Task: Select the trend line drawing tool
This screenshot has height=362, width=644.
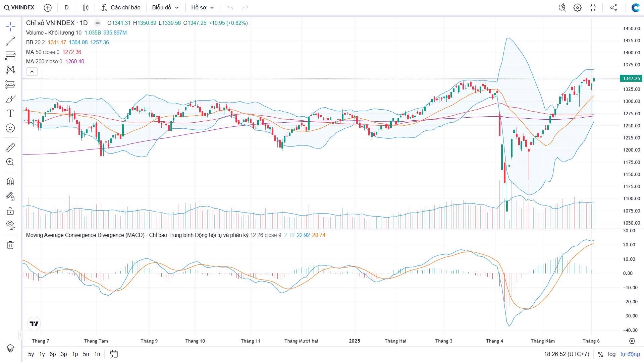Action: (x=10, y=41)
